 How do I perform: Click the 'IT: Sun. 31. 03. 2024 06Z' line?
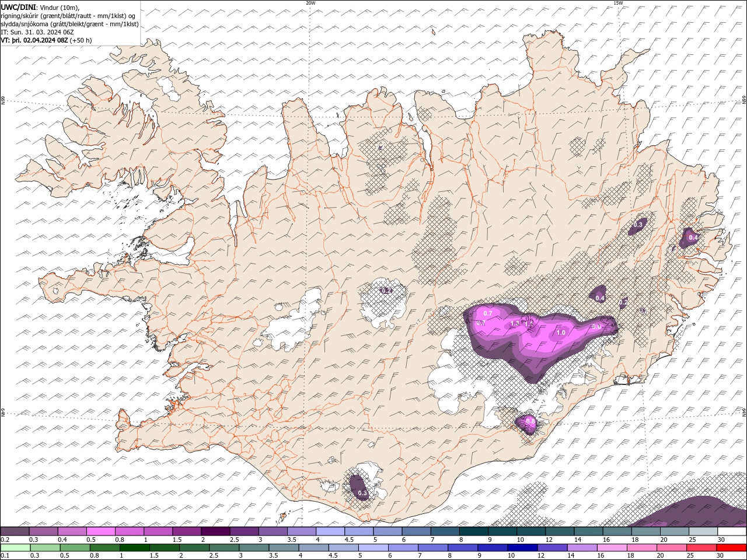[x=37, y=32]
